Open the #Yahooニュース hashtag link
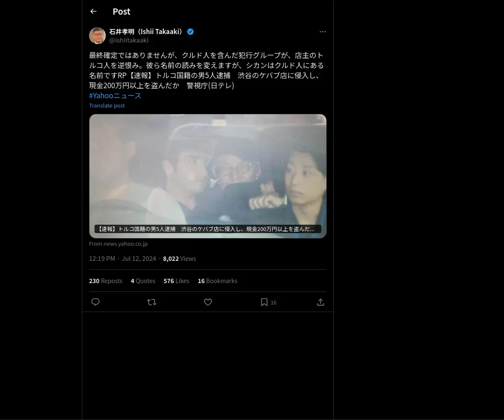The width and height of the screenshot is (504, 420). coord(115,95)
